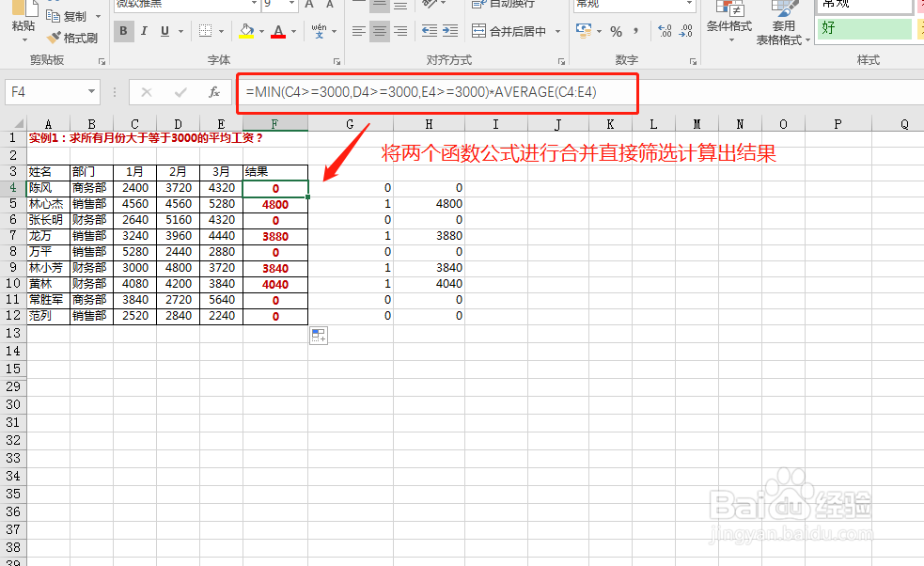
Task: Open the fill color dropdown arrow
Action: (261, 31)
